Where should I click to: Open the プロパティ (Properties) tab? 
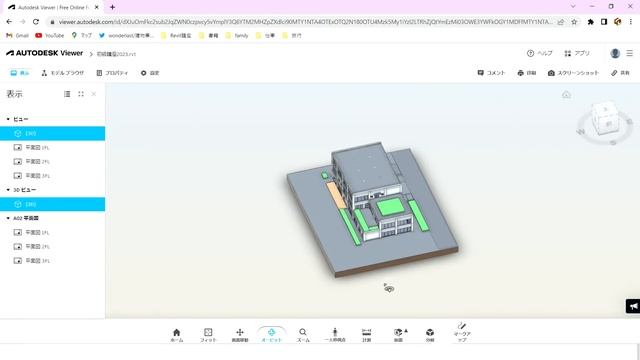coord(112,73)
